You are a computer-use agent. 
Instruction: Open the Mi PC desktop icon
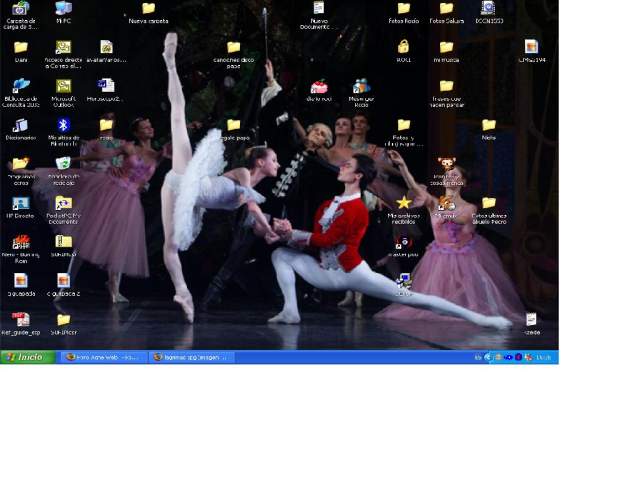click(63, 8)
